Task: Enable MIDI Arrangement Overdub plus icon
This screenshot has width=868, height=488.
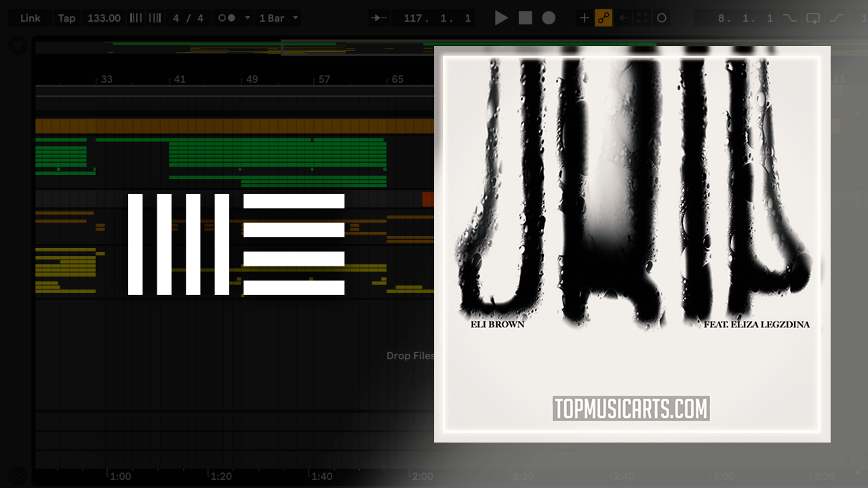Action: tap(584, 18)
